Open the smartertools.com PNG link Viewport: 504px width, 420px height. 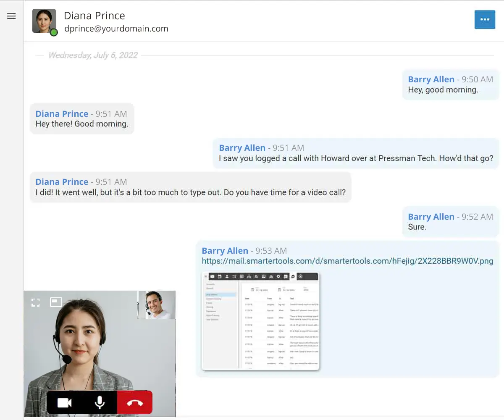(347, 261)
